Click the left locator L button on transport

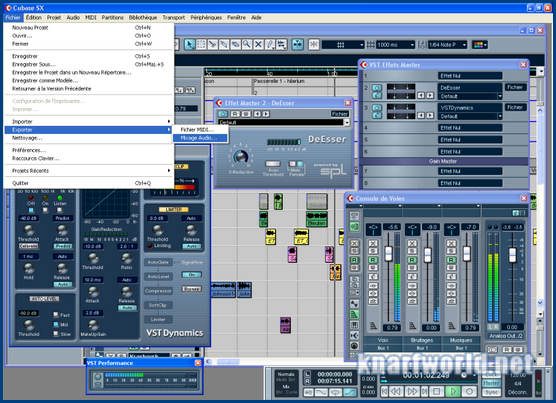coord(307,374)
